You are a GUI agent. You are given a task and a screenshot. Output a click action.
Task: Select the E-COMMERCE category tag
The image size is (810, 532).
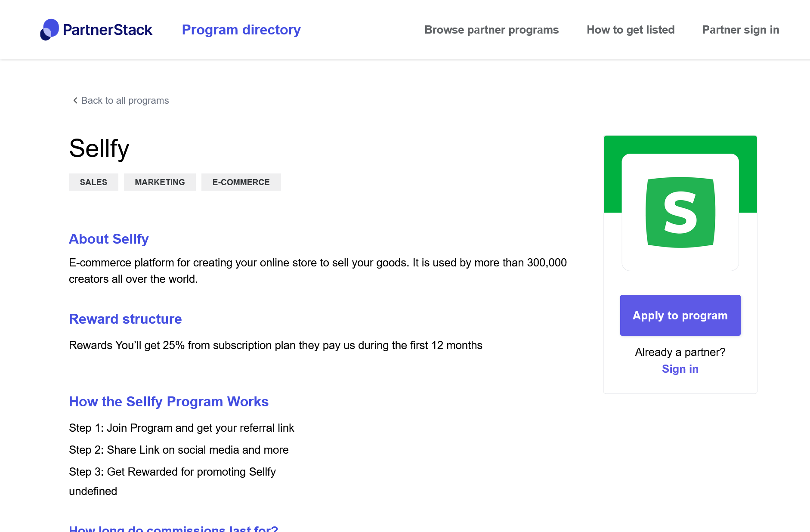pos(241,182)
